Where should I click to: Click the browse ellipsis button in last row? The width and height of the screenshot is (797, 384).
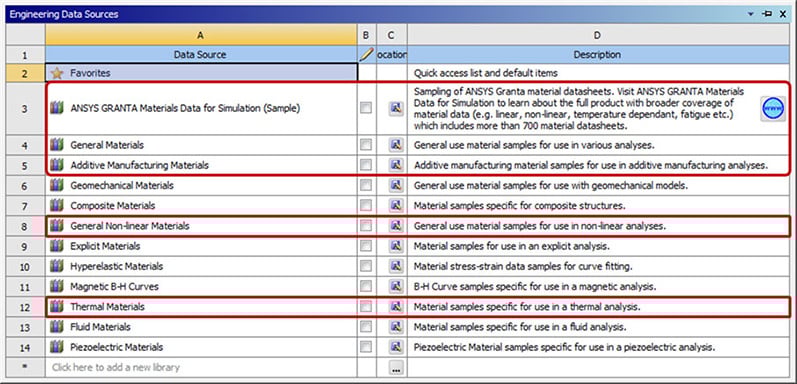(x=396, y=368)
